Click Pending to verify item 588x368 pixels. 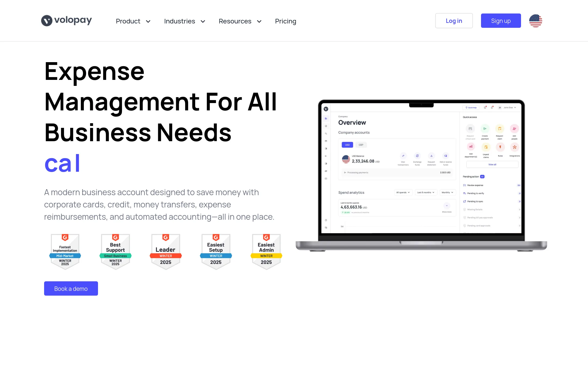point(492,193)
